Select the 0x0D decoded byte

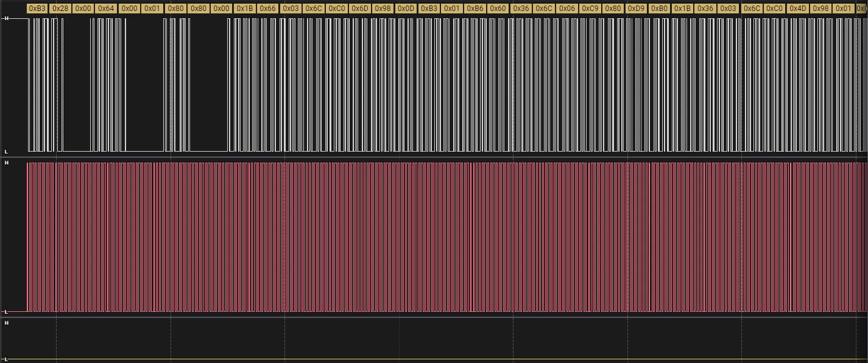406,9
